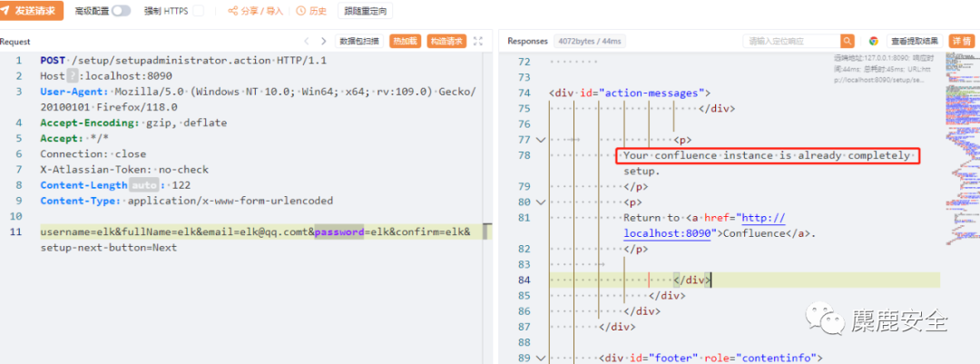Click the Connection: close header line
This screenshot has height=364, width=980.
pyautogui.click(x=93, y=153)
